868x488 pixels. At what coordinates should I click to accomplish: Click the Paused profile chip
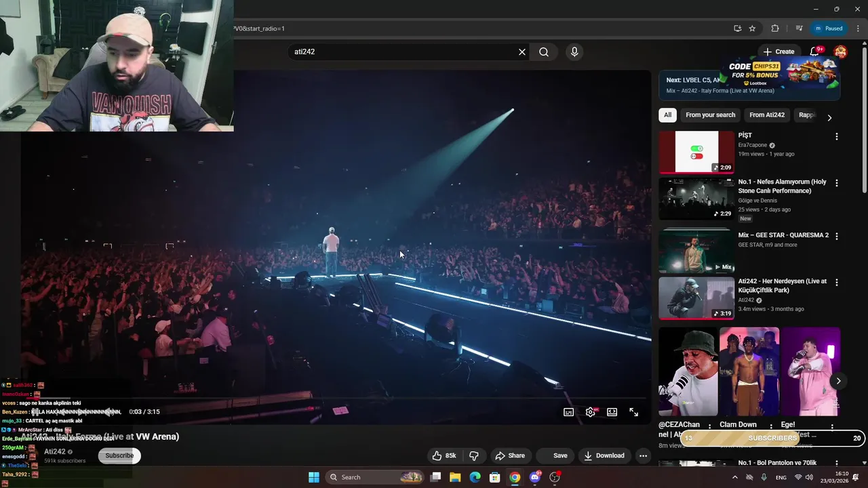[x=829, y=28]
